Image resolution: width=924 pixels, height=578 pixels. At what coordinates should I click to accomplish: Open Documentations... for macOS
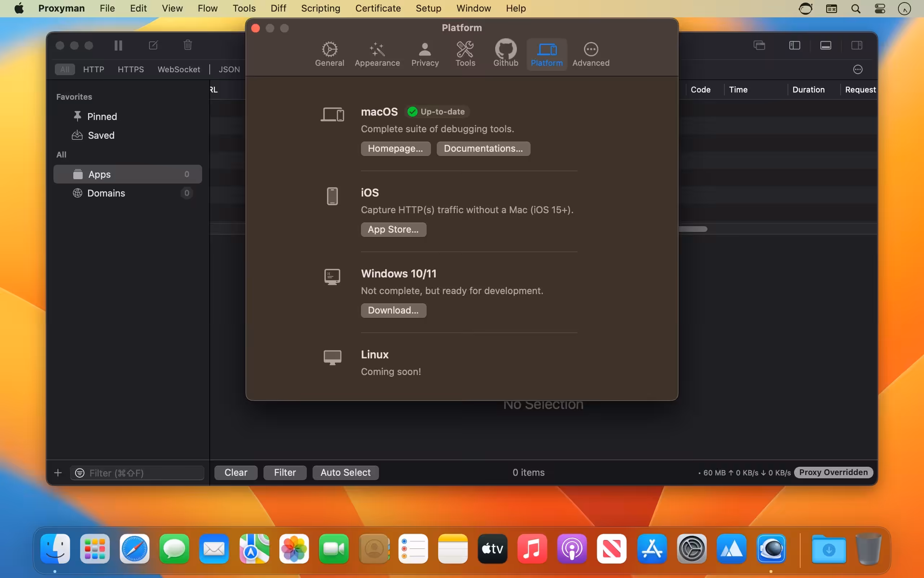pos(483,149)
